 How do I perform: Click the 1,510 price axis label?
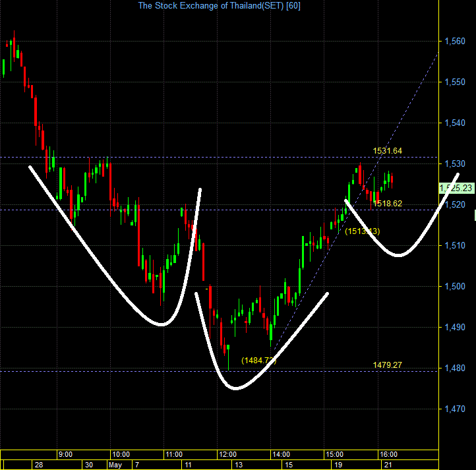coord(455,246)
